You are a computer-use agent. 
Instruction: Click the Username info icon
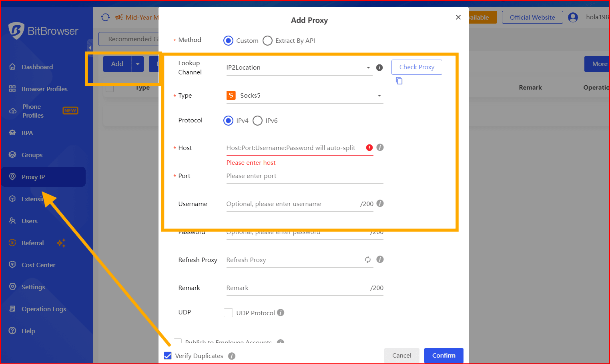click(380, 204)
